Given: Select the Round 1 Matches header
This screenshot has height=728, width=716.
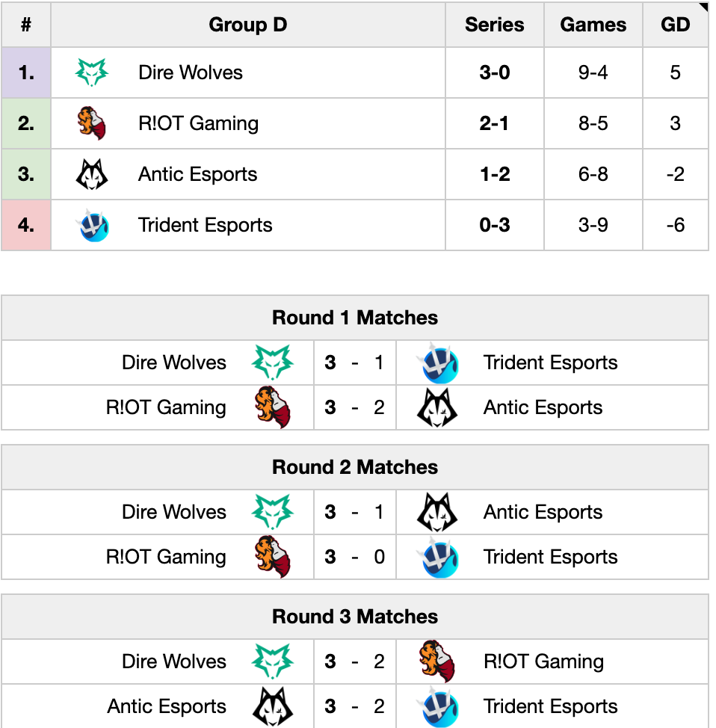Looking at the screenshot, I should click(x=355, y=318).
